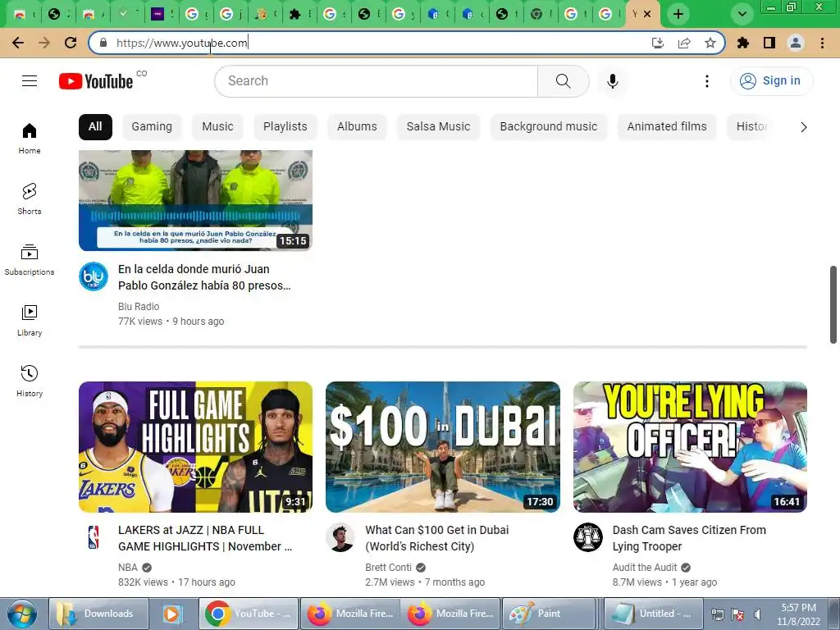This screenshot has height=630, width=840.
Task: Open Subscriptions in sidebar
Action: point(30,259)
